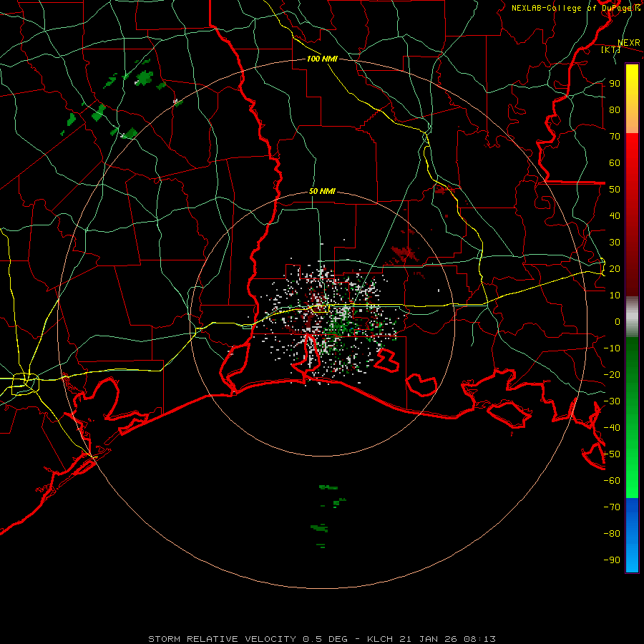Pick the blue segment of color bar
The width and height of the screenshot is (644, 644).
[632, 534]
